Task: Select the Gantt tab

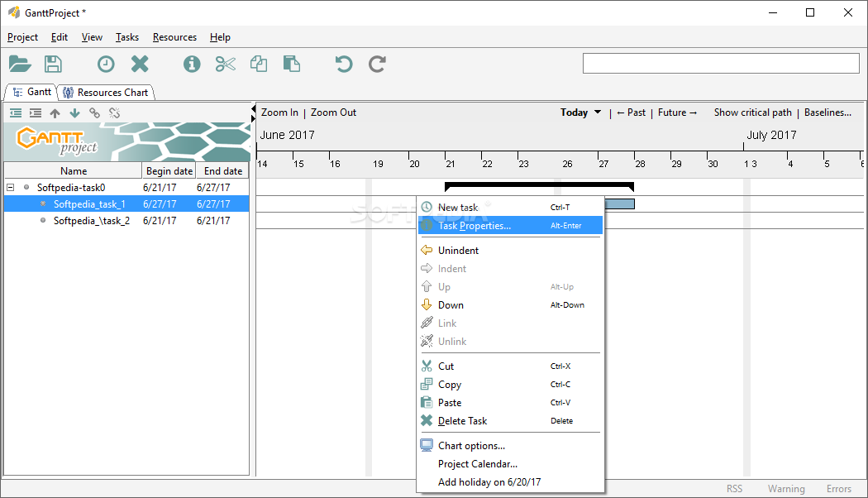Action: 32,92
